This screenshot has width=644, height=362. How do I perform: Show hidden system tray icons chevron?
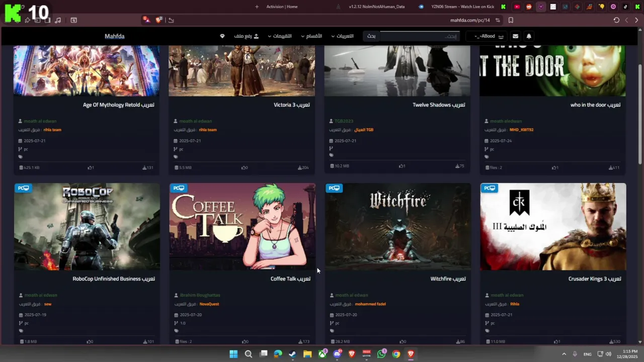564,354
